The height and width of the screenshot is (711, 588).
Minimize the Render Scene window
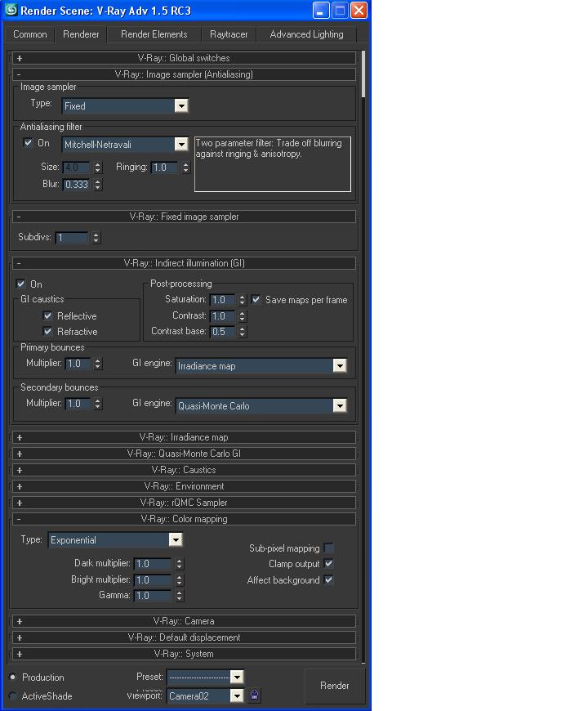321,10
